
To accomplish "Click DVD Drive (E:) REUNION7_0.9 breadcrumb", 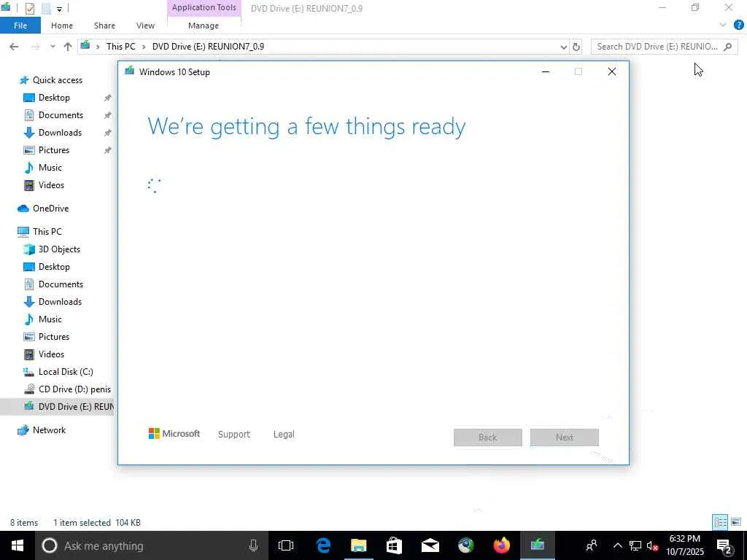I will (x=208, y=47).
